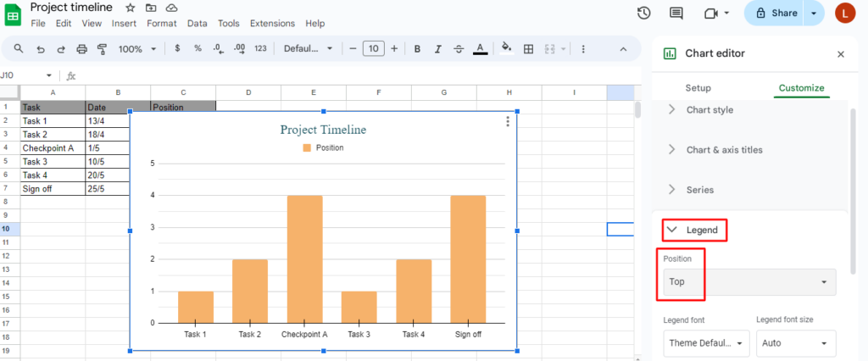Screen dimensions: 868x361
Task: Open the Help menu
Action: [x=315, y=23]
